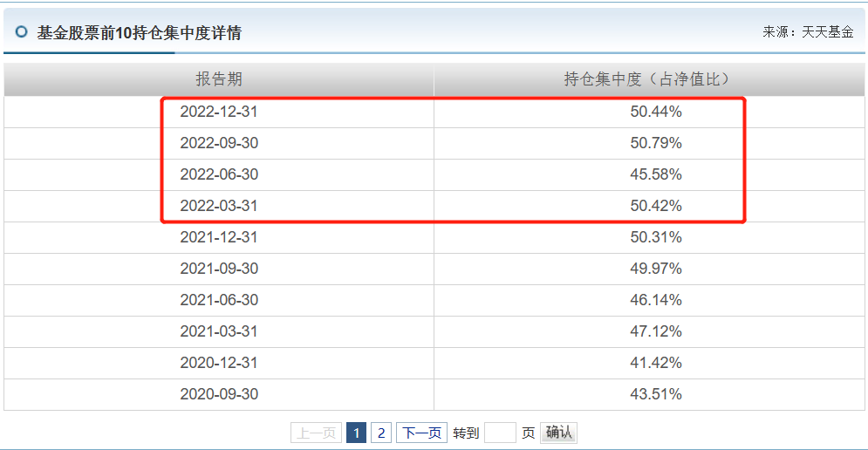This screenshot has width=868, height=450.
Task: Click the 下一页 next page button
Action: tap(421, 433)
